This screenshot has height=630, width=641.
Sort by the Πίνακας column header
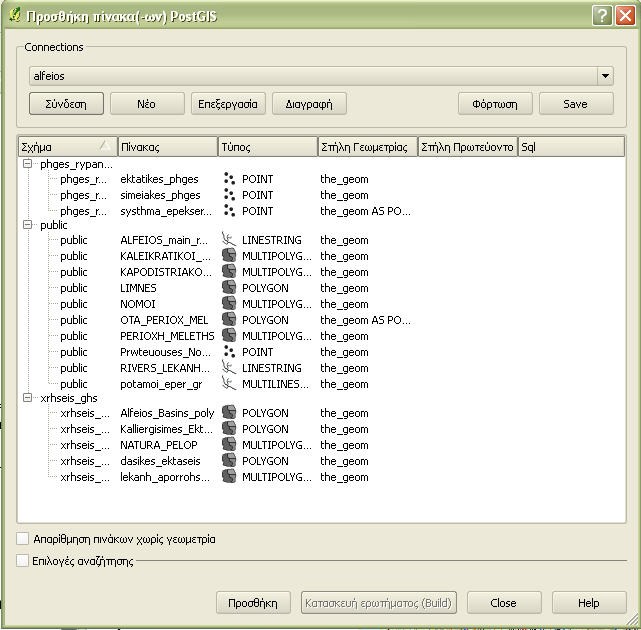pos(168,147)
